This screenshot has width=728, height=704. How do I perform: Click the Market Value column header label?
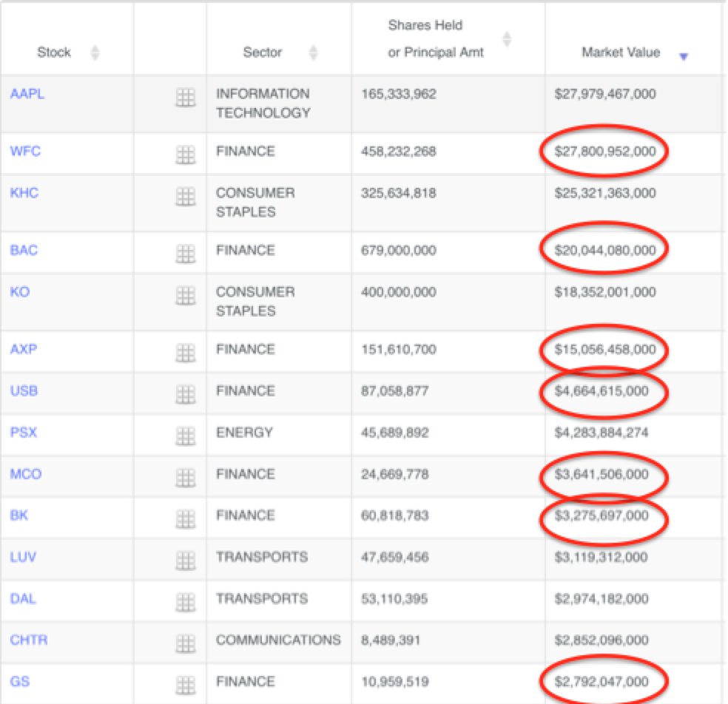(x=621, y=53)
